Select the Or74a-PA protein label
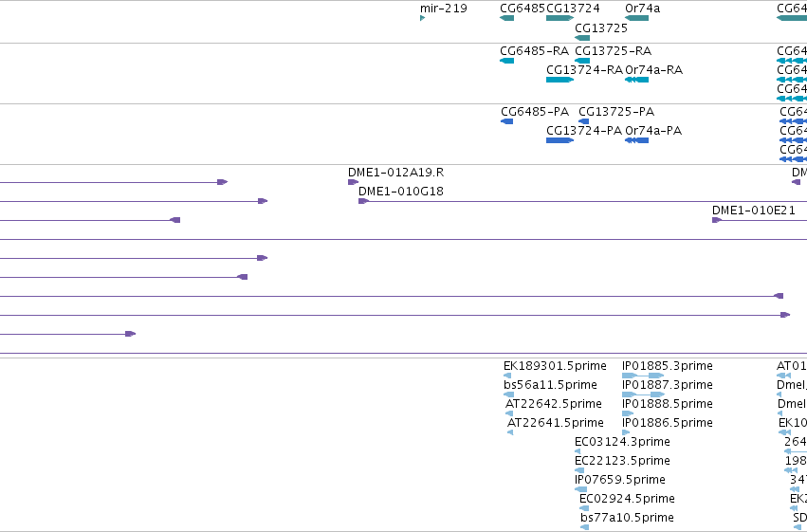 click(x=653, y=131)
